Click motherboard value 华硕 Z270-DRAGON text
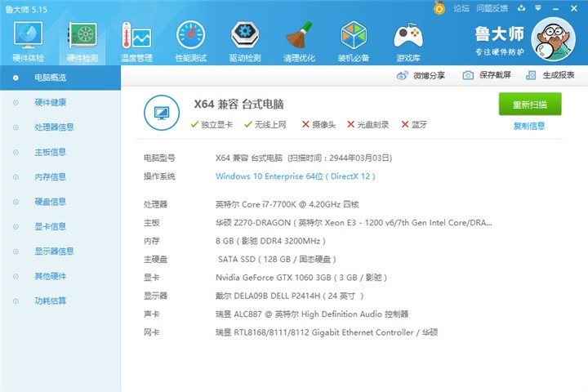Viewport: 588px width, 392px height. pyautogui.click(x=354, y=223)
